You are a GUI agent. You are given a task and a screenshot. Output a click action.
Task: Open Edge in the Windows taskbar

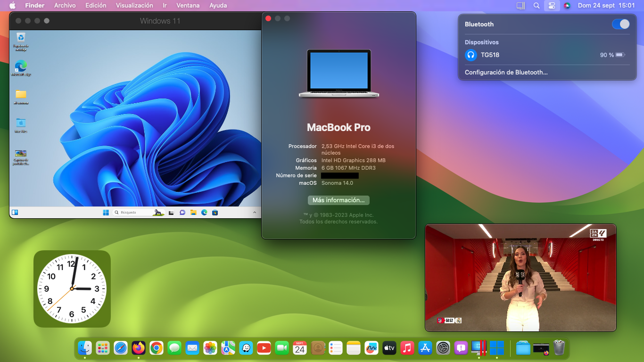[204, 213]
